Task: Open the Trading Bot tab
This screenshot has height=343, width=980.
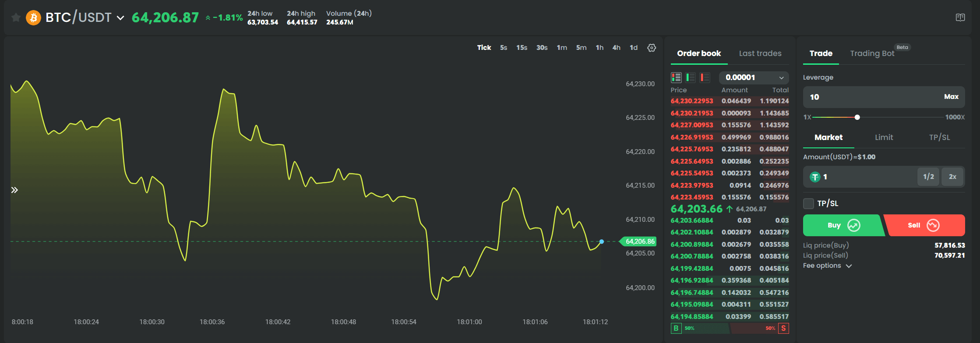Action: point(872,53)
